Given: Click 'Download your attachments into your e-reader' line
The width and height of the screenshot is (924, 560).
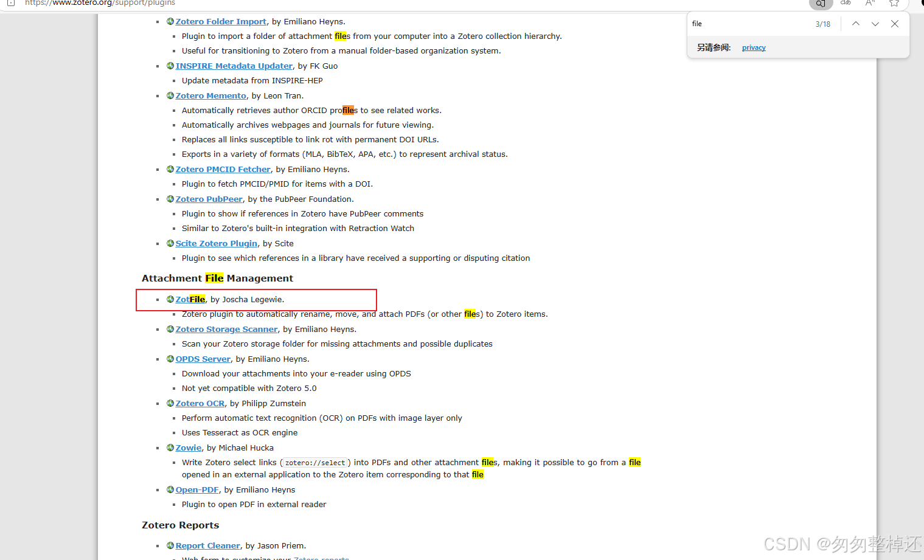Looking at the screenshot, I should tap(296, 373).
